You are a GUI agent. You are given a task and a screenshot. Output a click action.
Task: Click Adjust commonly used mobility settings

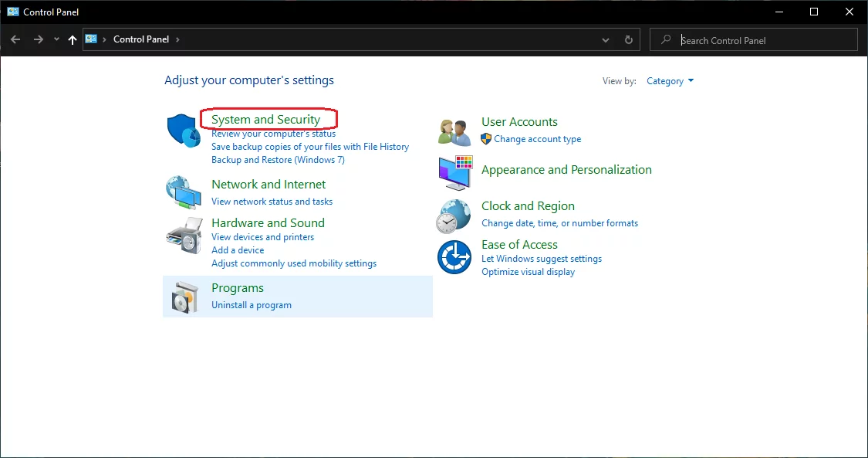[x=294, y=263]
